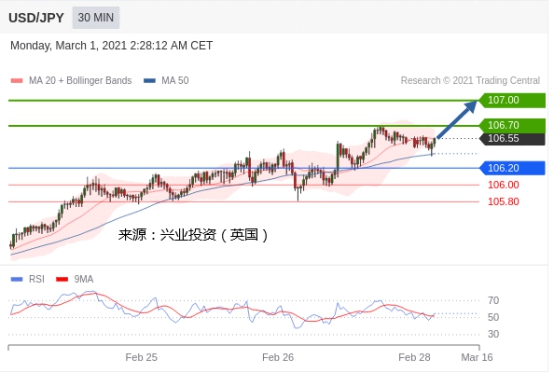Click the Feb 26 axis date
This screenshot has height=373, width=554.
(x=278, y=357)
